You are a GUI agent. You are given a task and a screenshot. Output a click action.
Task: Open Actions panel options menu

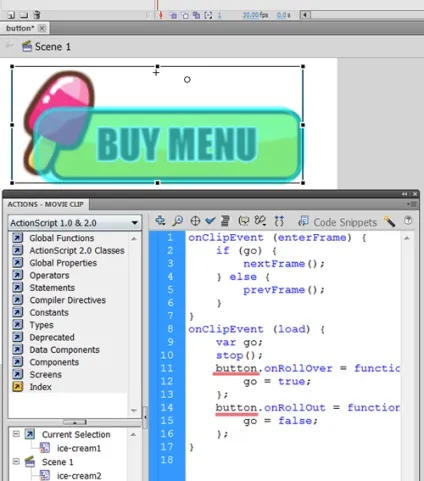click(x=411, y=204)
